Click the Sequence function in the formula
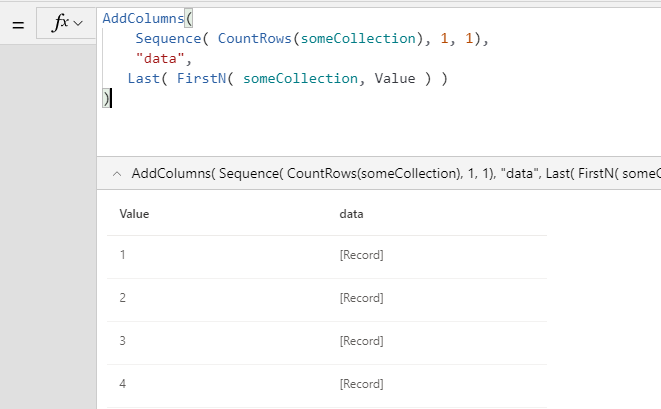The height and width of the screenshot is (409, 661). (168, 38)
